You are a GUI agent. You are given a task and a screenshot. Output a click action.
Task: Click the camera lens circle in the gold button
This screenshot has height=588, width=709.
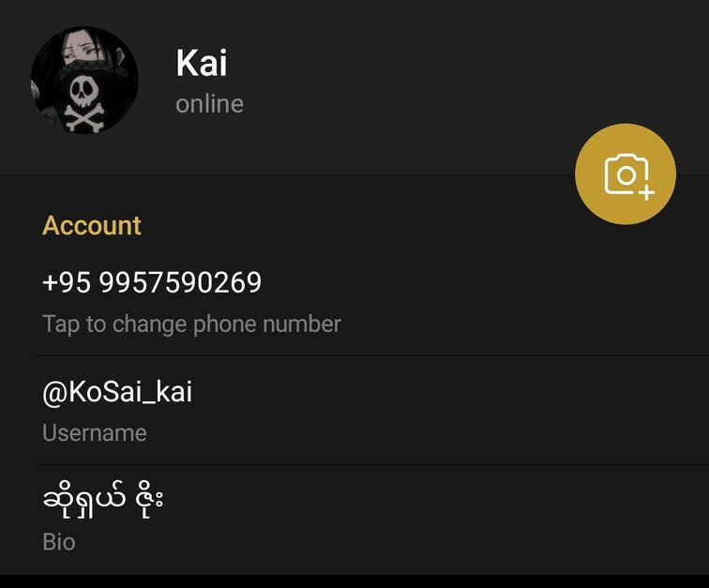(x=626, y=174)
